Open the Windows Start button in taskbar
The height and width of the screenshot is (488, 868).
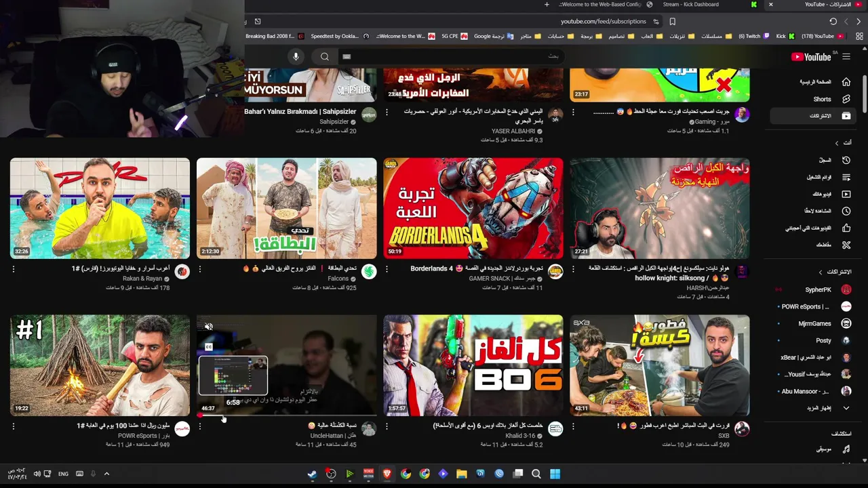click(555, 474)
